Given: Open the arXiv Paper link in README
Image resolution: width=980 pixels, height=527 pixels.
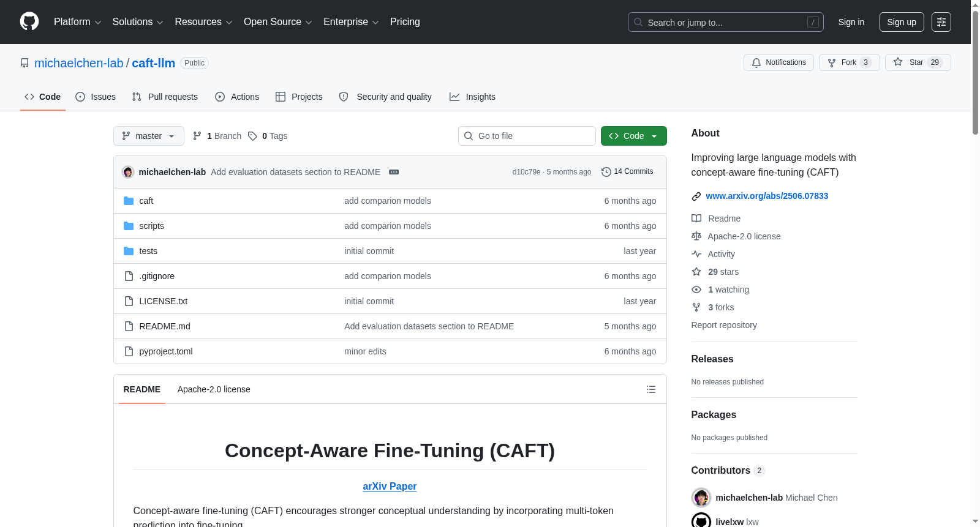Looking at the screenshot, I should [390, 486].
